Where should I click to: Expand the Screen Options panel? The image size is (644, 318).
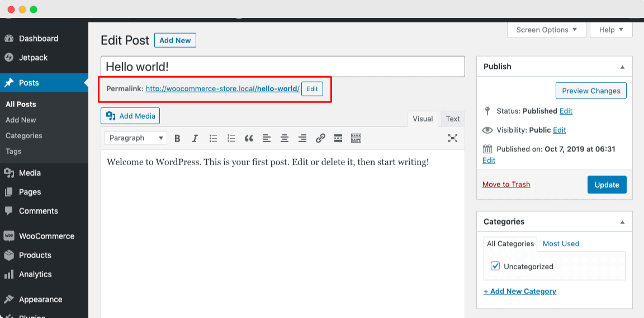546,30
